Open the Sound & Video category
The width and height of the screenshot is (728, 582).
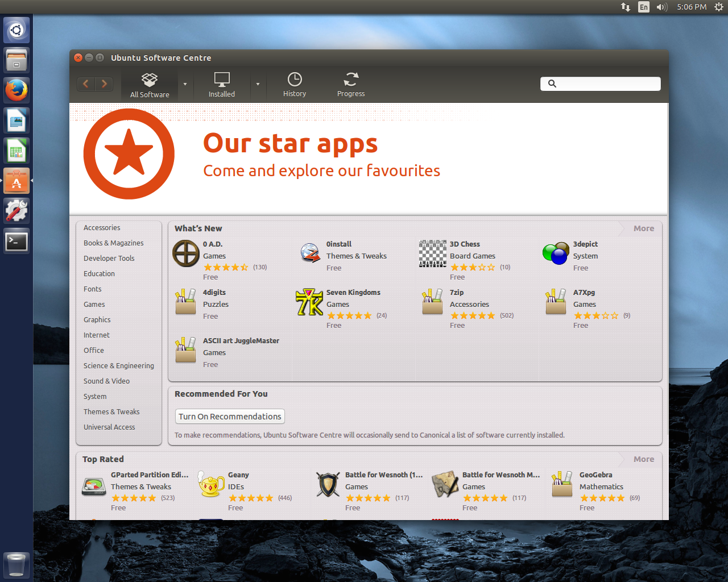[106, 381]
